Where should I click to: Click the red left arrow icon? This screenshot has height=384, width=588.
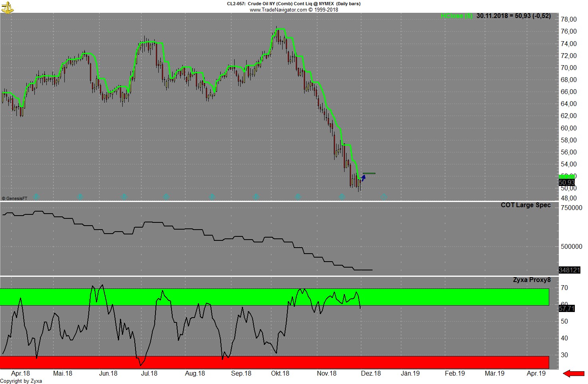coord(574,374)
